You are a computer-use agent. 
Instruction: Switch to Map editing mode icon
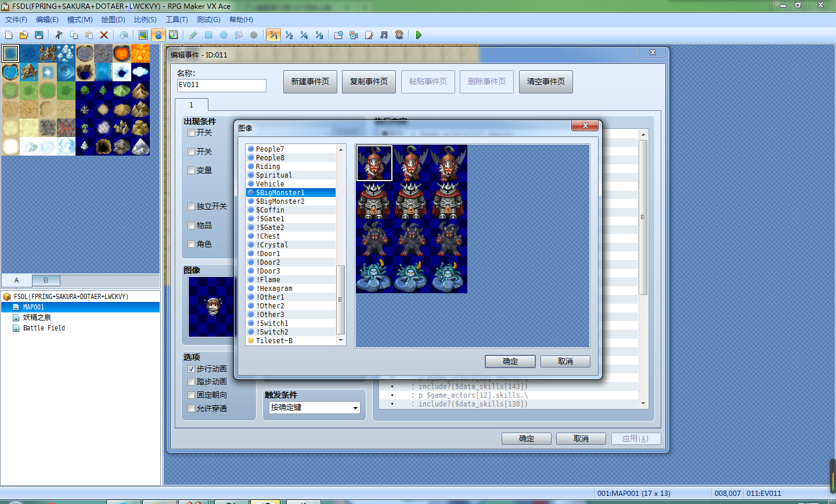(143, 35)
